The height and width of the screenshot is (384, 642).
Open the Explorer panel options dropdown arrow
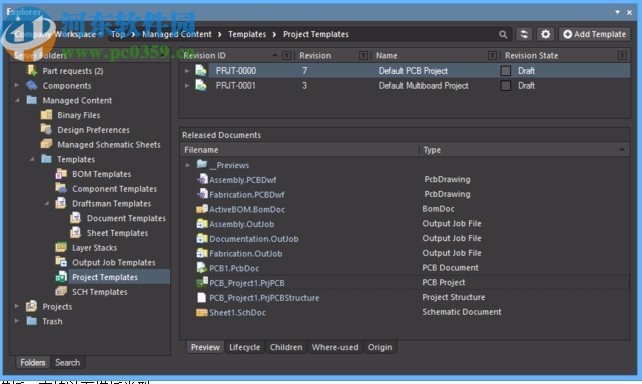[617, 12]
